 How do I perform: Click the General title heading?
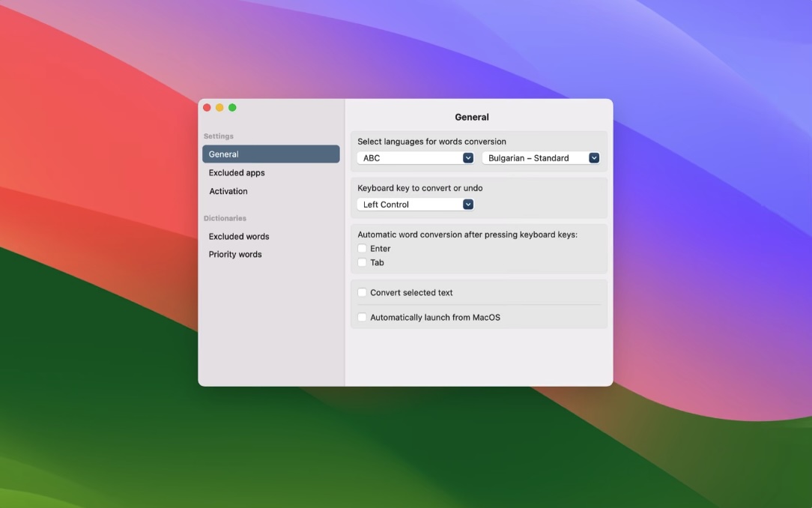tap(472, 117)
